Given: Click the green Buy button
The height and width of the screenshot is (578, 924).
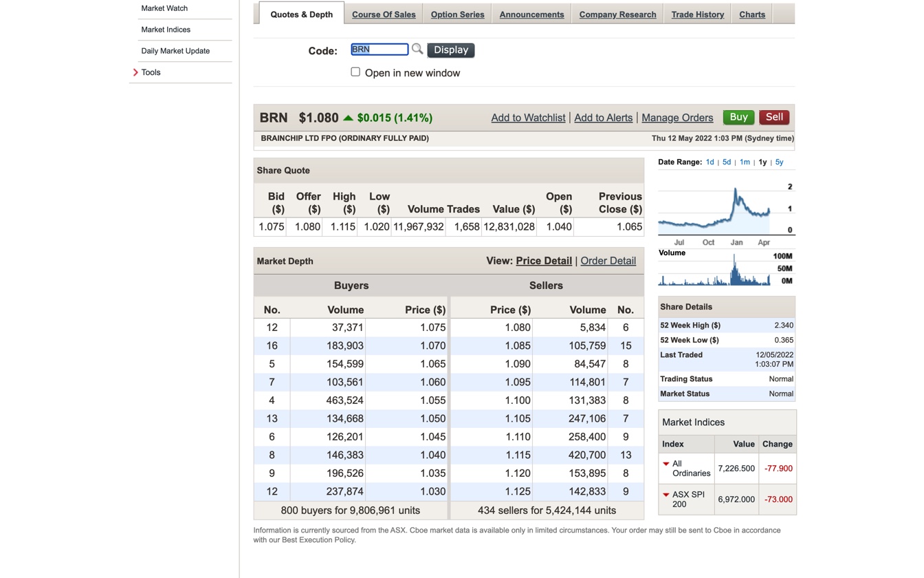Looking at the screenshot, I should click(x=738, y=117).
